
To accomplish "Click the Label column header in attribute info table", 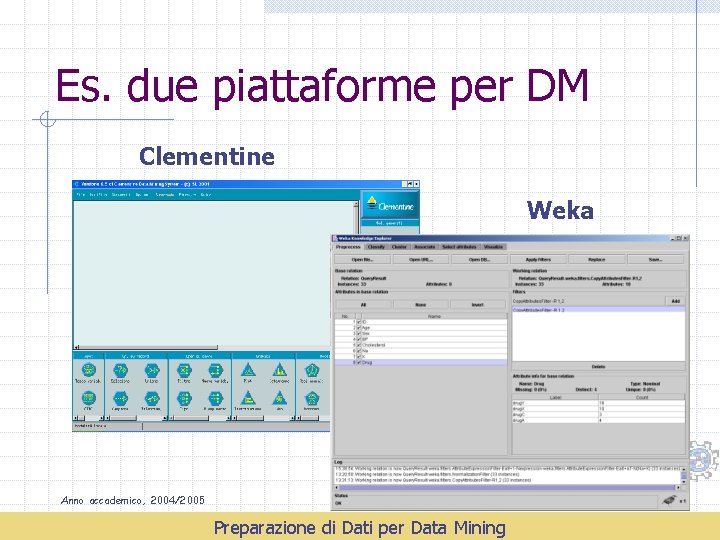I will coord(555,397).
